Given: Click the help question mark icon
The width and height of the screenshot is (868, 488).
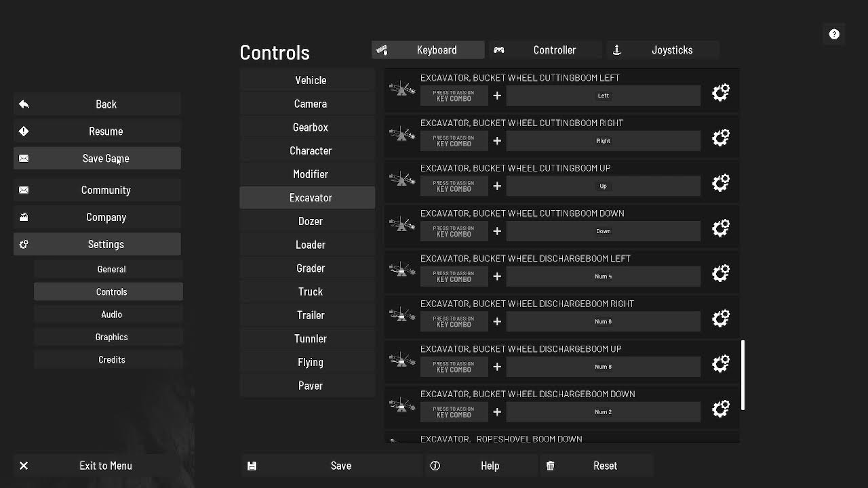Looking at the screenshot, I should coord(834,35).
